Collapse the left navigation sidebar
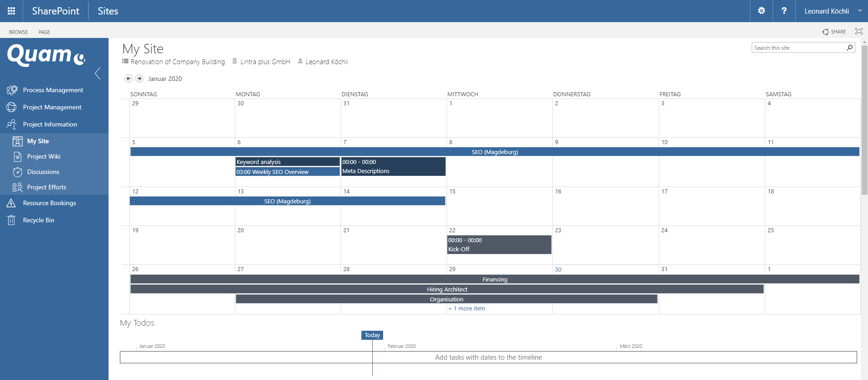The height and width of the screenshot is (380, 868). point(98,73)
